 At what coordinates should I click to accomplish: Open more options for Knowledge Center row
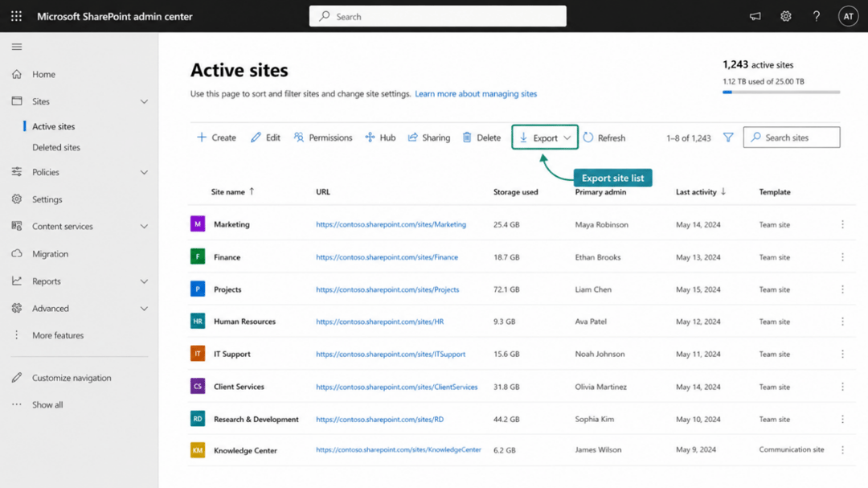tap(842, 449)
